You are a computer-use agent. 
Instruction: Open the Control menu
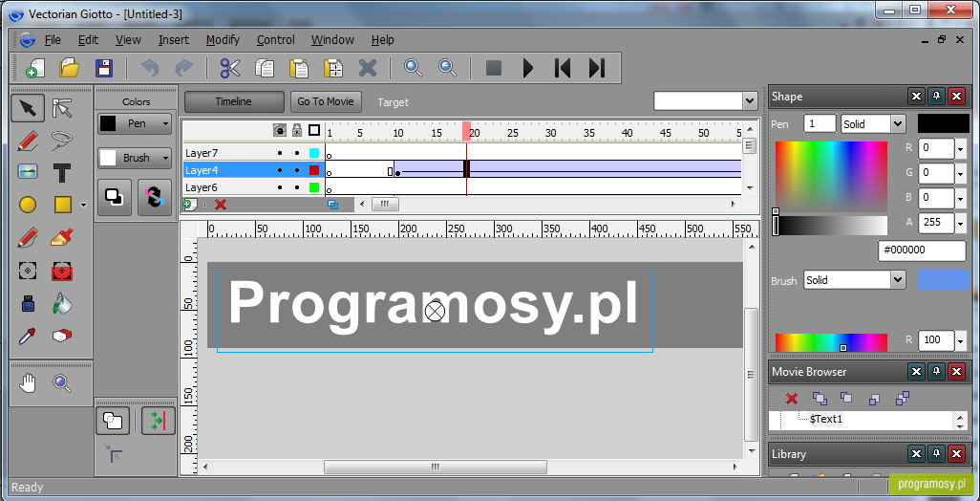pyautogui.click(x=276, y=40)
